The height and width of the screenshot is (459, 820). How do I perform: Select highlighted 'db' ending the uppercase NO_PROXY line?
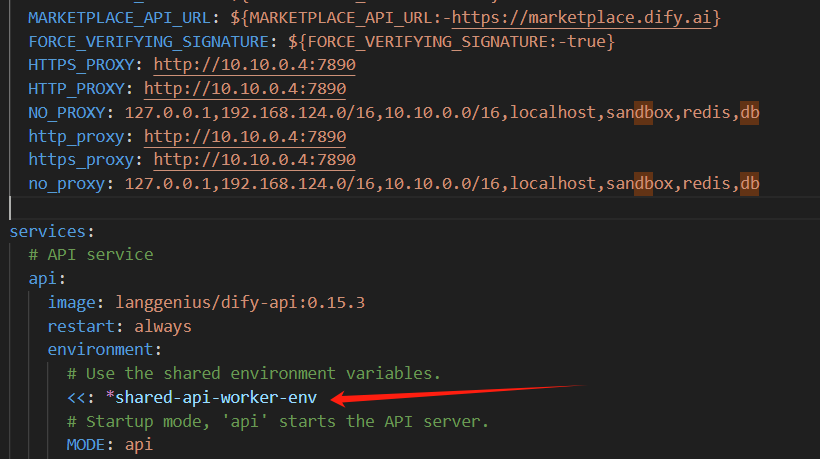(749, 113)
